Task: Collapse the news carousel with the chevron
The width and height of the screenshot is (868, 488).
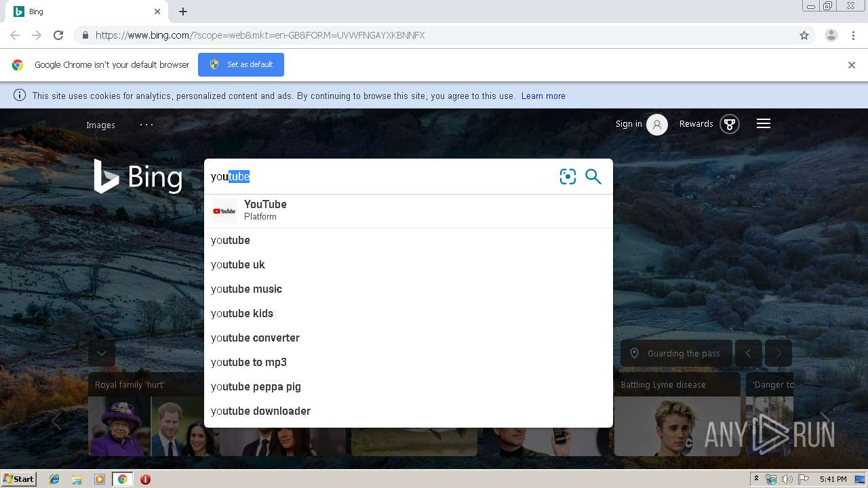Action: (102, 353)
